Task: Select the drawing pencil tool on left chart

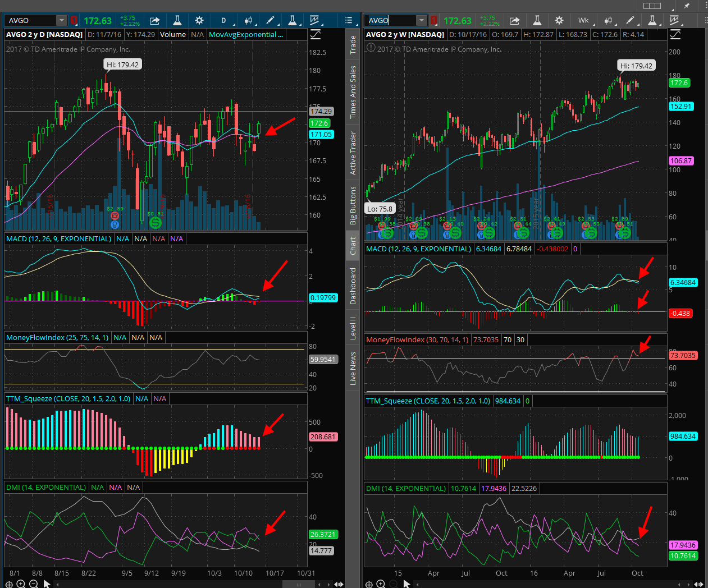Action: 270,21
